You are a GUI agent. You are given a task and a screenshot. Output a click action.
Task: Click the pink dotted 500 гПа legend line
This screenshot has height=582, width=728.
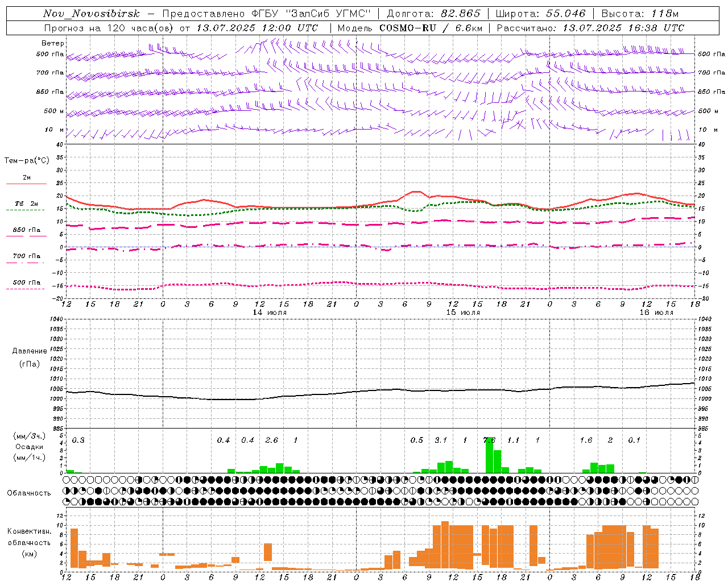tap(26, 289)
